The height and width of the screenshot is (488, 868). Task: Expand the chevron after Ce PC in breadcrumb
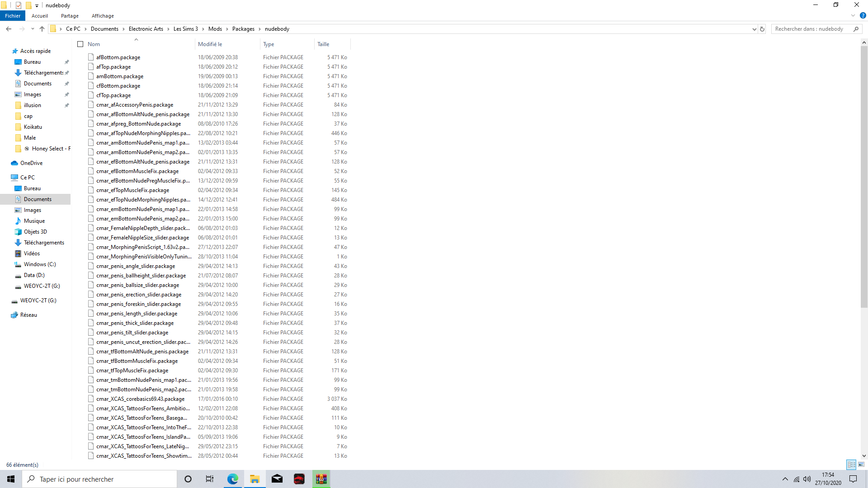[85, 29]
